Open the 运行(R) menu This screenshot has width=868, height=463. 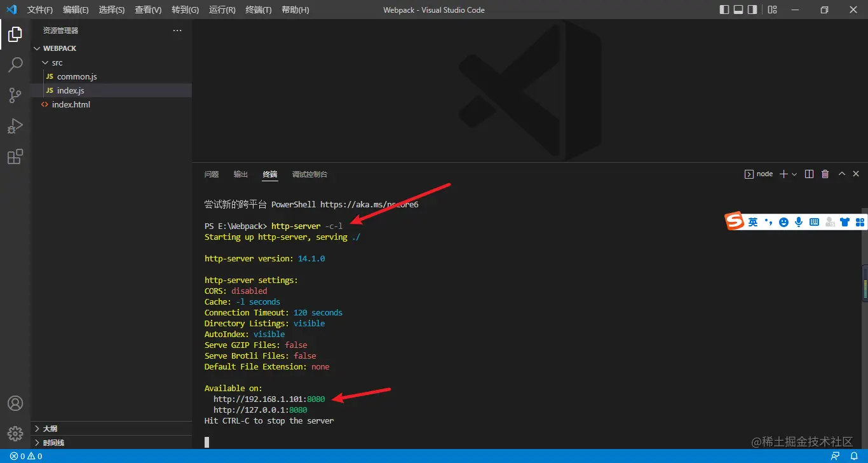222,10
